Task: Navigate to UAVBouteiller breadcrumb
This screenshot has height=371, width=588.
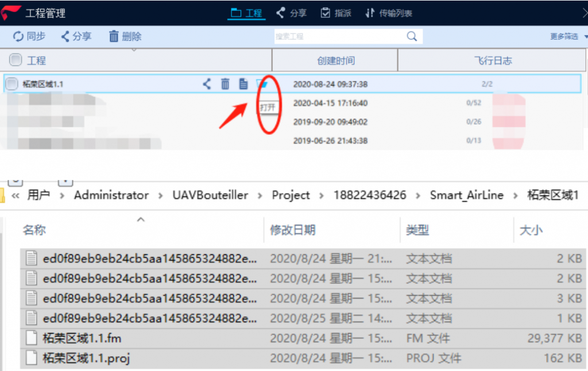Action: click(x=210, y=195)
